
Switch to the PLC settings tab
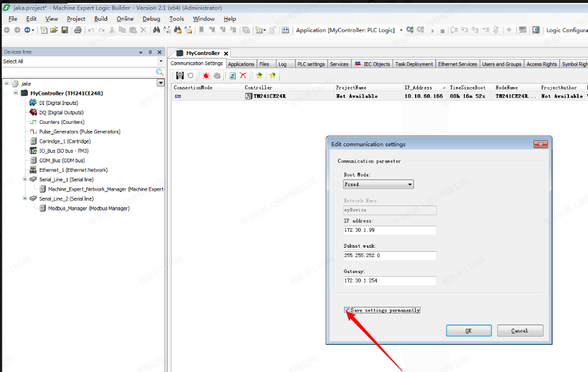click(310, 64)
